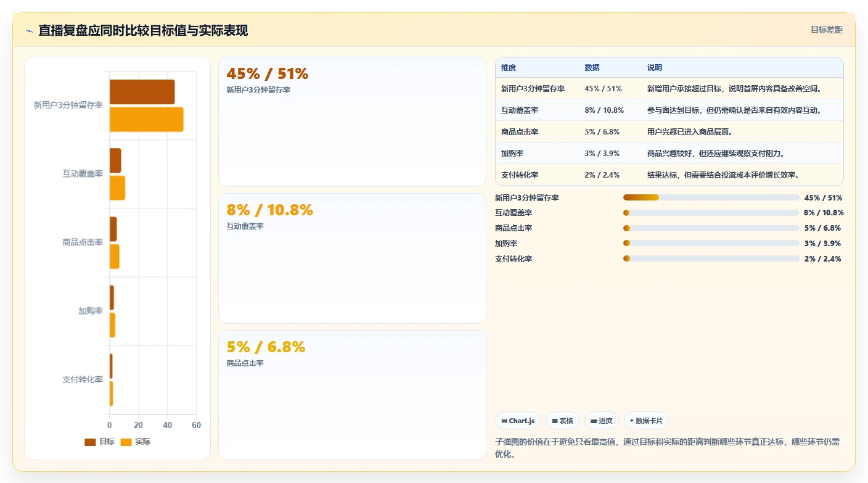Click the orange 实际 bar of 商品点击率

(x=115, y=256)
